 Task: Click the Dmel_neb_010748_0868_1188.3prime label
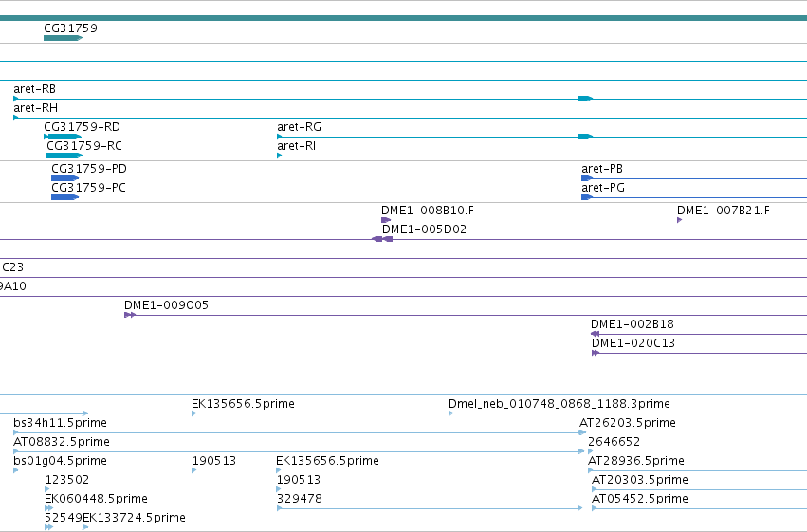(x=559, y=404)
